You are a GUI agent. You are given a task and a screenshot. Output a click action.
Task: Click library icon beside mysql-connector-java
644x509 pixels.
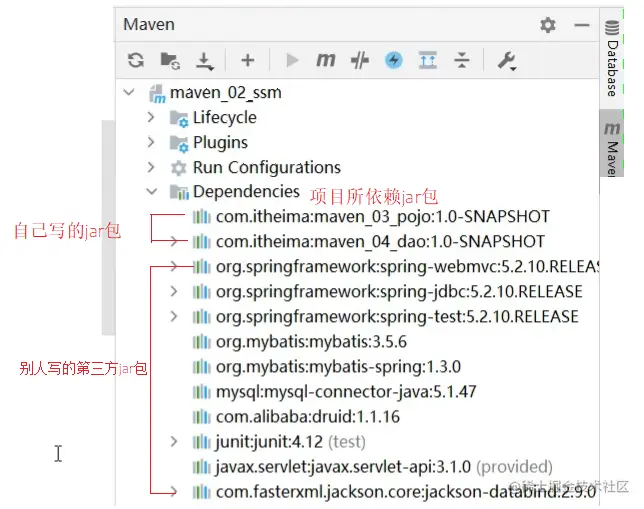click(x=202, y=392)
